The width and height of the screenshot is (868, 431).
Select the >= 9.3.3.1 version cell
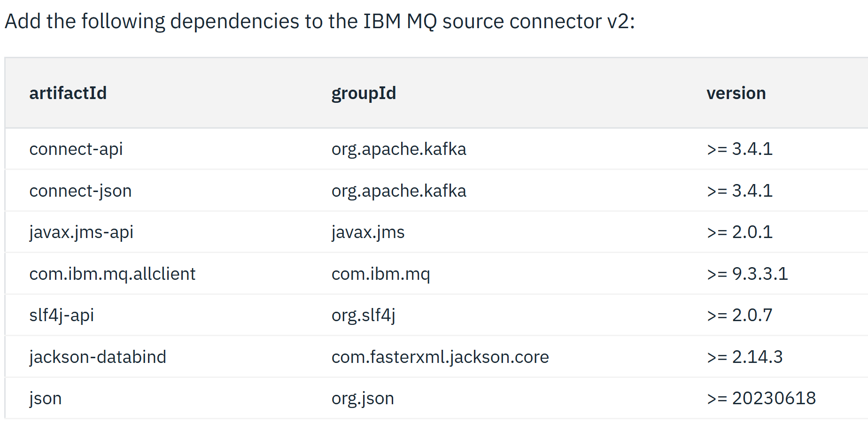coord(747,274)
